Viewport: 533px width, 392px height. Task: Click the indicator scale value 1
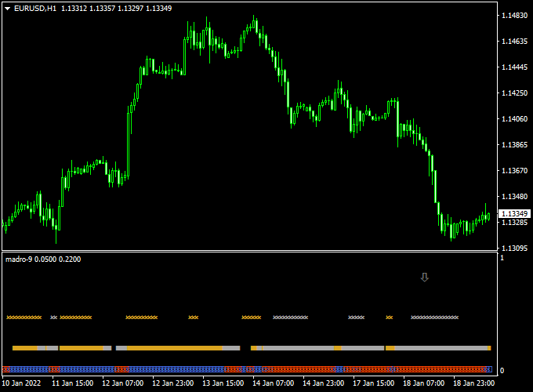pyautogui.click(x=502, y=258)
